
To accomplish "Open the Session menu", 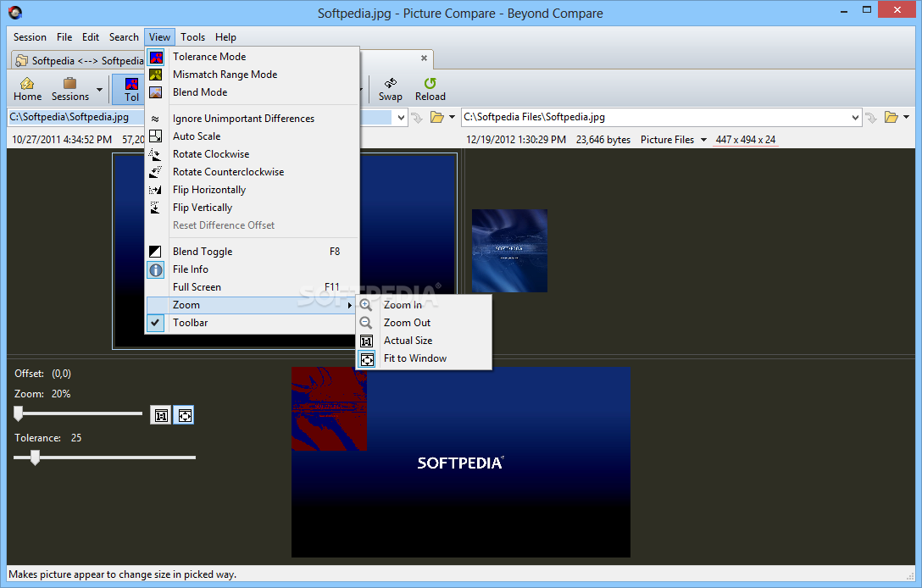I will pyautogui.click(x=30, y=37).
